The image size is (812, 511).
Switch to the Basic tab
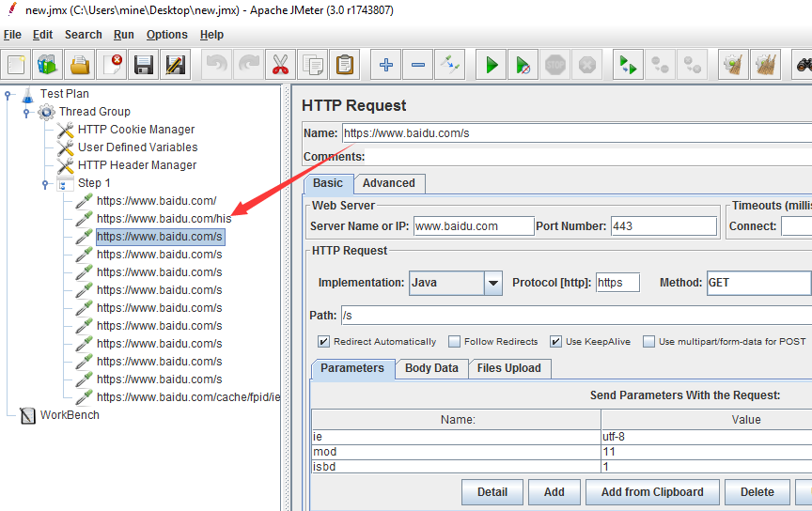[328, 183]
